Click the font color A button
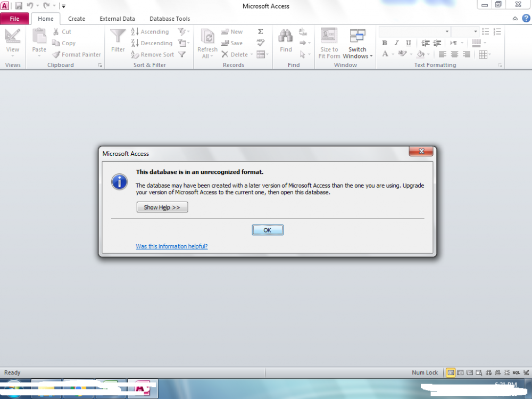 [x=385, y=54]
